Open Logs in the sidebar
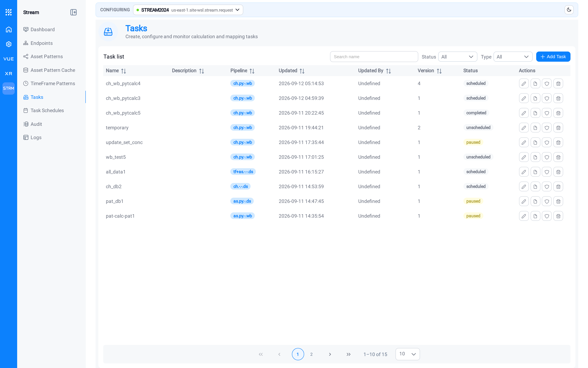 pos(32,138)
